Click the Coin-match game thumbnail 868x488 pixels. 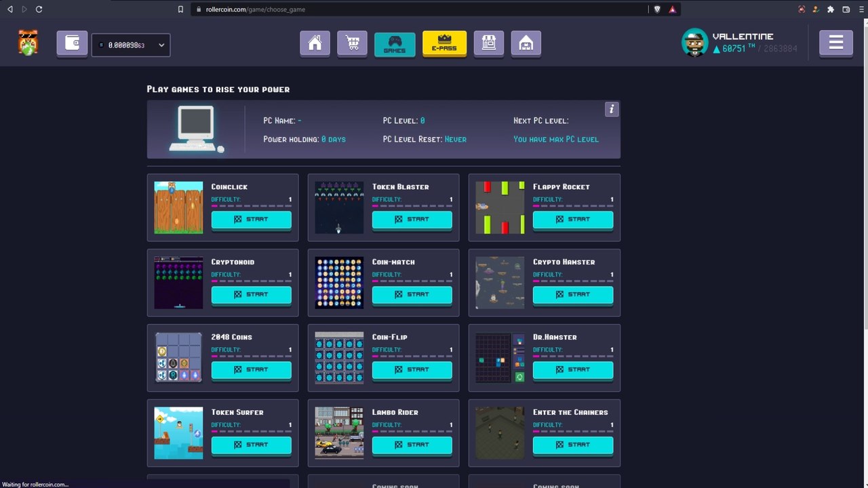339,283
